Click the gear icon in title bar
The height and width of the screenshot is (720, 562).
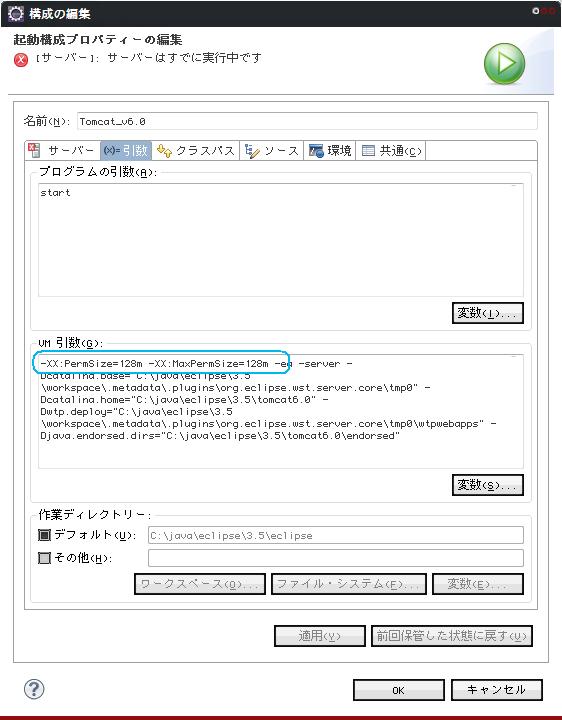pyautogui.click(x=16, y=13)
